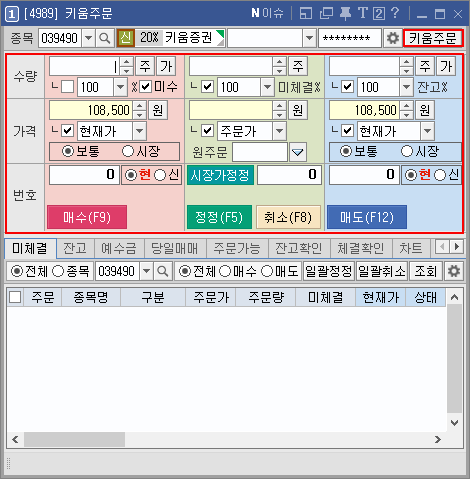Screen dimensions: 470x479
Task: Increase buy price with the up stepper
Action: click(x=139, y=106)
